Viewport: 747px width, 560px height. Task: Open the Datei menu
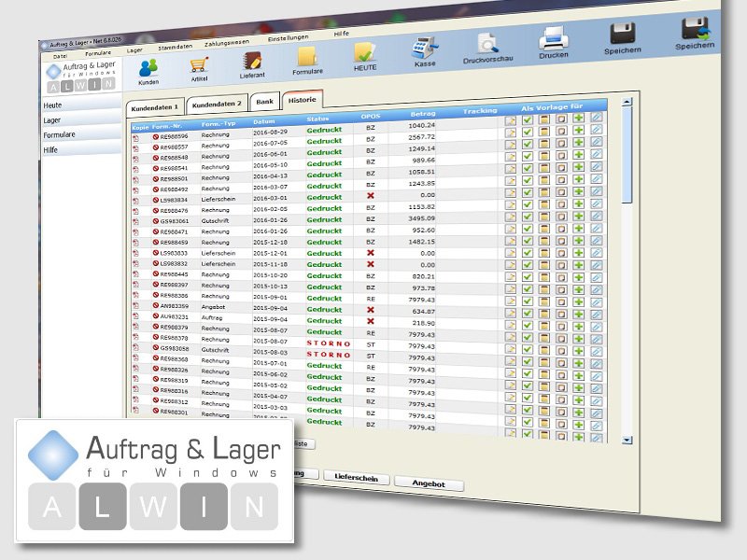pyautogui.click(x=60, y=56)
